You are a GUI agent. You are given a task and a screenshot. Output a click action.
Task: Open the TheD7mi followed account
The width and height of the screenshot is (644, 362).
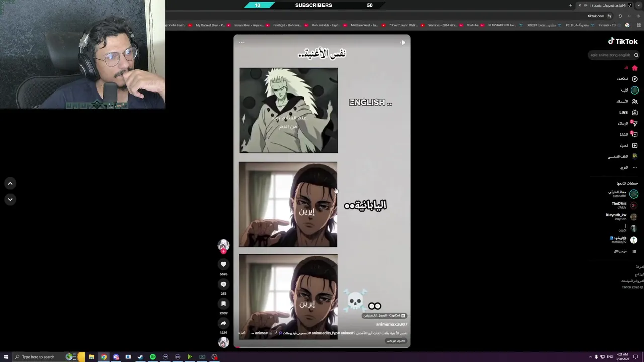coord(624,205)
